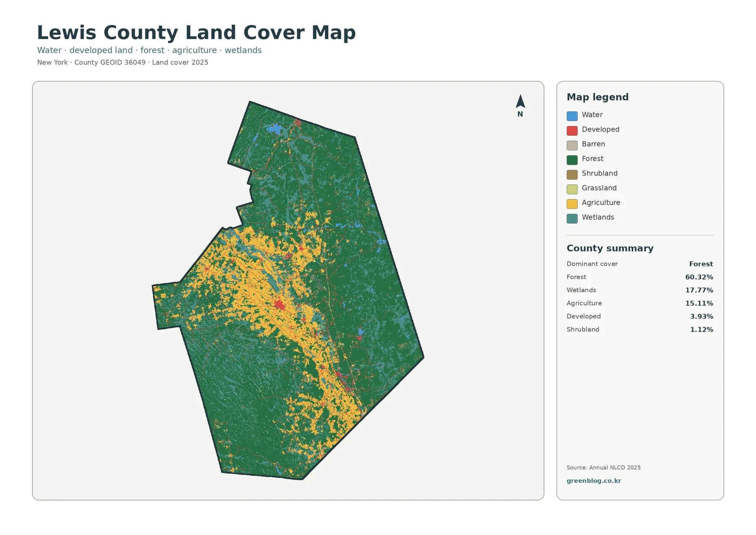Click the Forest green legend swatch
Screen dimensions: 756x535
(x=572, y=160)
